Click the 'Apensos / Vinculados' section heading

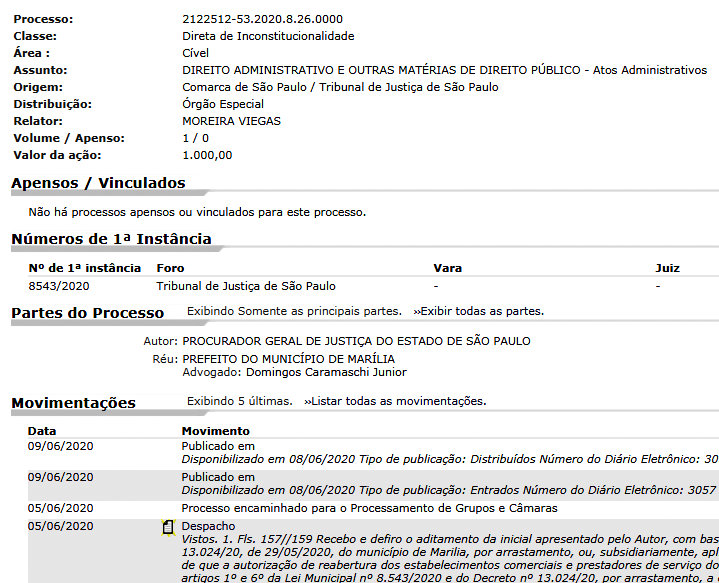coord(98,183)
